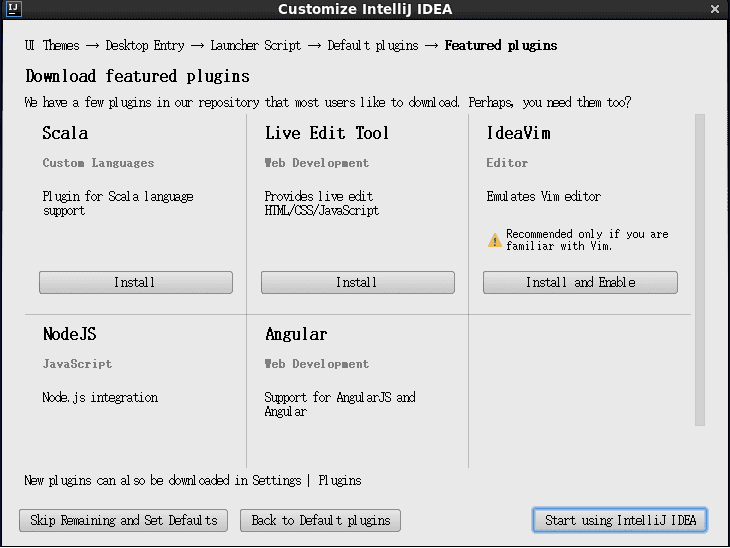Click the Live Edit Tool plugin title
The width and height of the screenshot is (730, 548).
[x=327, y=133]
